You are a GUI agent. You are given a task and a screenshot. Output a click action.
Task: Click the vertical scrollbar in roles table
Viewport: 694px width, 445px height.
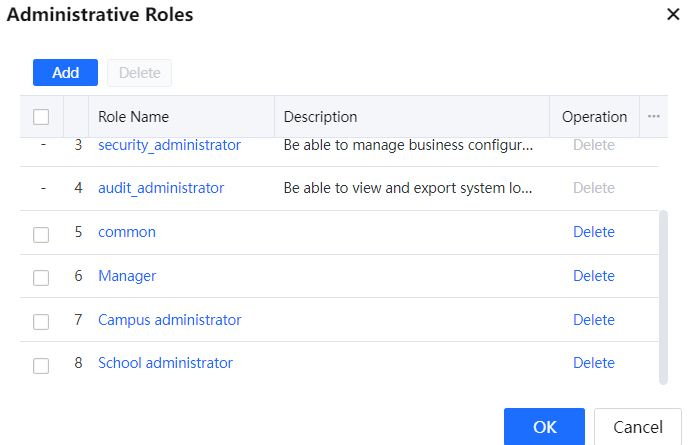pos(662,295)
